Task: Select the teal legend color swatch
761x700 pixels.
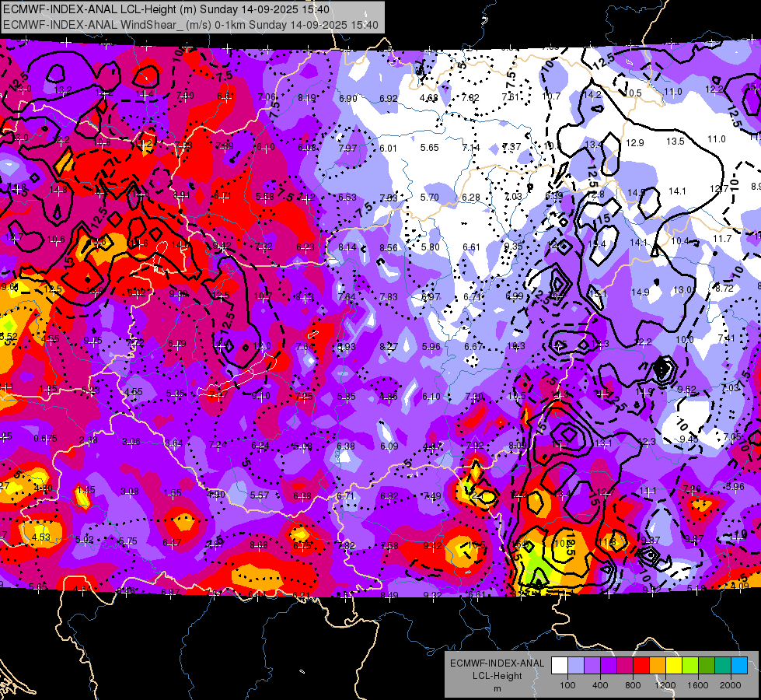Action: click(x=723, y=666)
